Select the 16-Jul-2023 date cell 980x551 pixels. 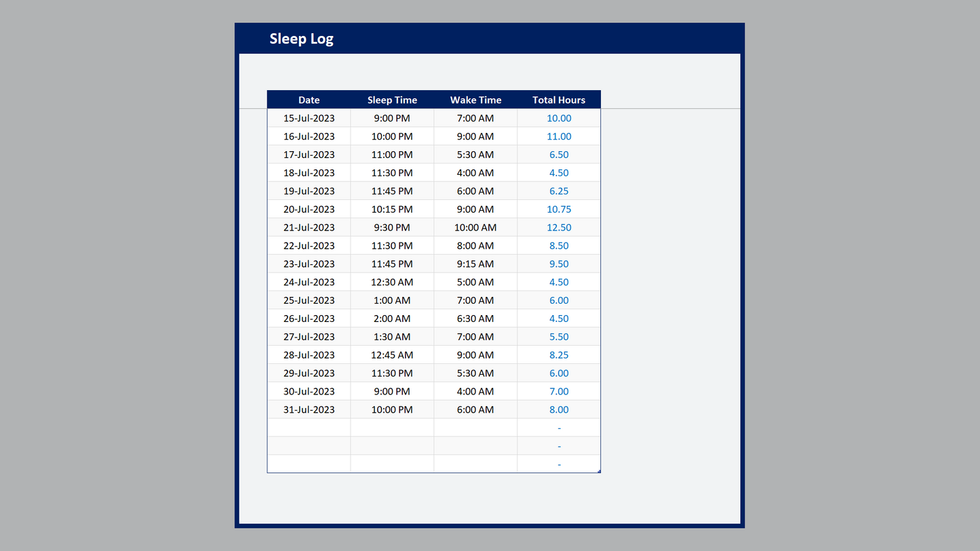point(309,136)
